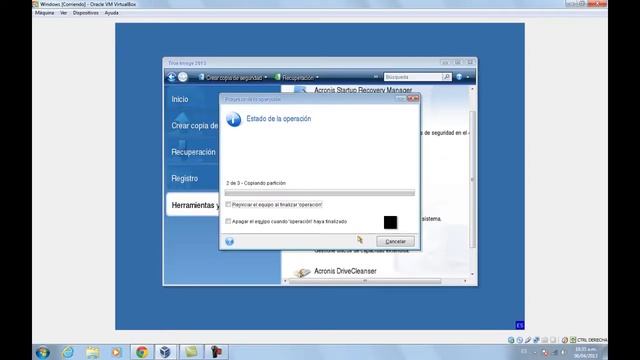640x360 pixels.
Task: Click the VirtualBox network status icon
Action: tap(536, 340)
